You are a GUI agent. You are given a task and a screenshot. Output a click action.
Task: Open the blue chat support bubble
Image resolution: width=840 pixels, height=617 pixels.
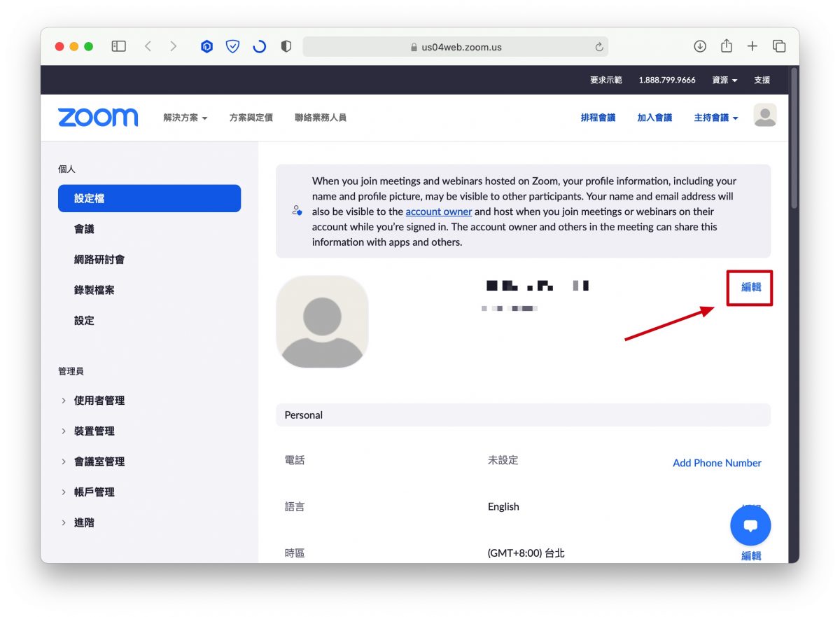coord(750,525)
